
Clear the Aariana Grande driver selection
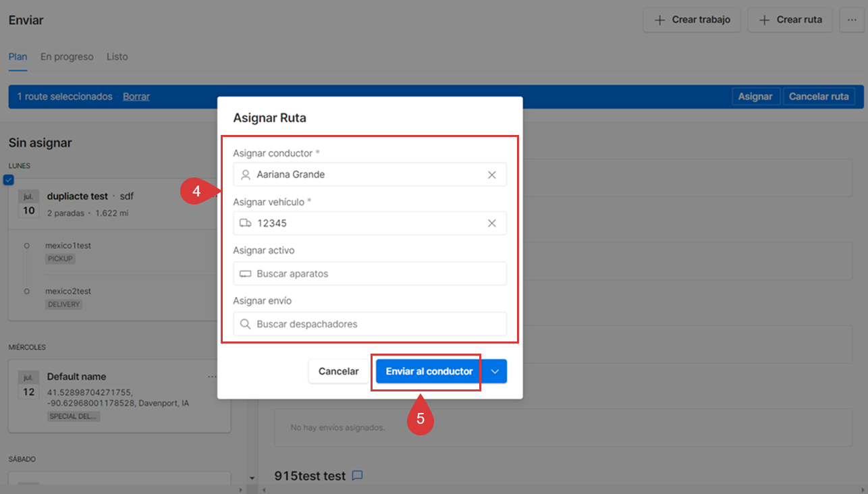(x=491, y=175)
